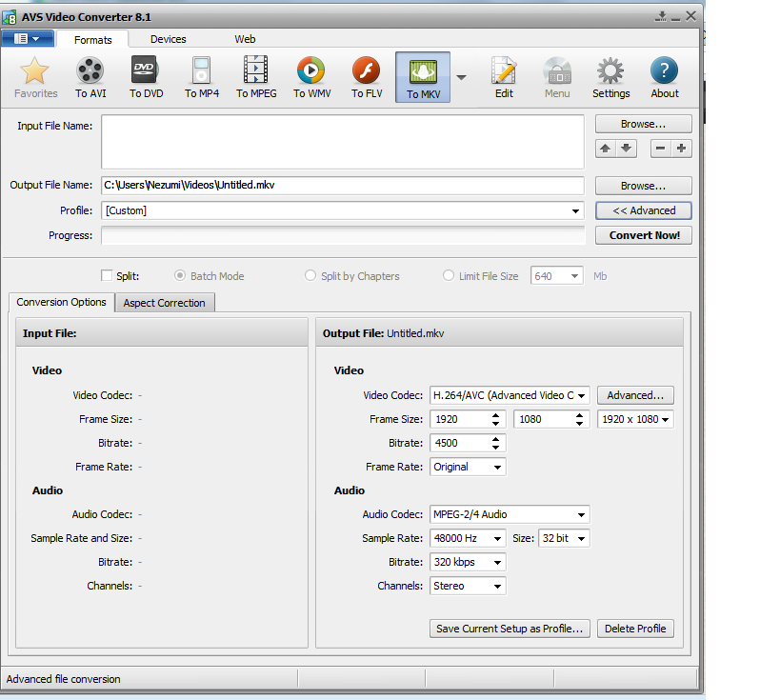
Task: Select the To FLV flash icon
Action: (x=367, y=76)
